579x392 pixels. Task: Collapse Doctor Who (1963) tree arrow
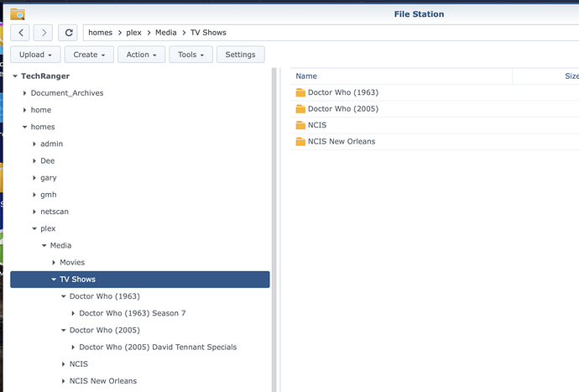tap(64, 296)
